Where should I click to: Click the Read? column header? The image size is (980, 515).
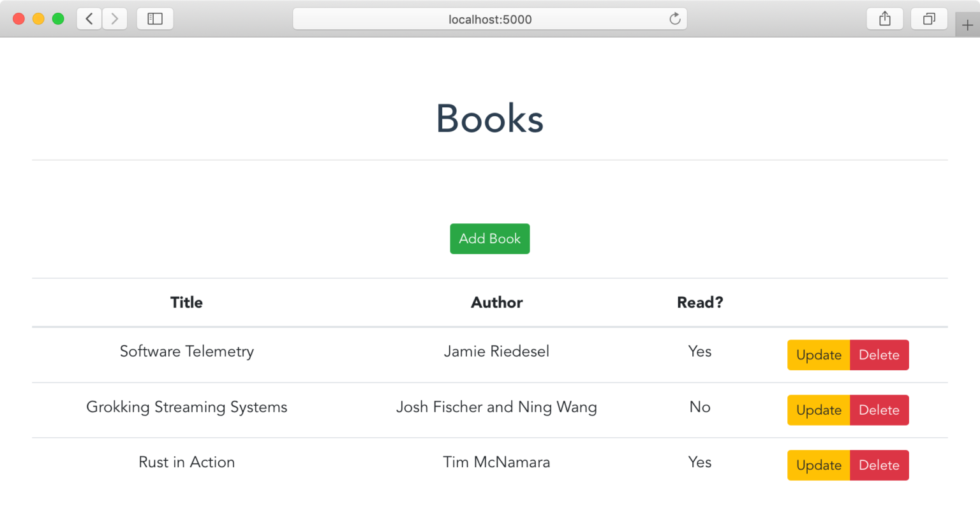(700, 302)
